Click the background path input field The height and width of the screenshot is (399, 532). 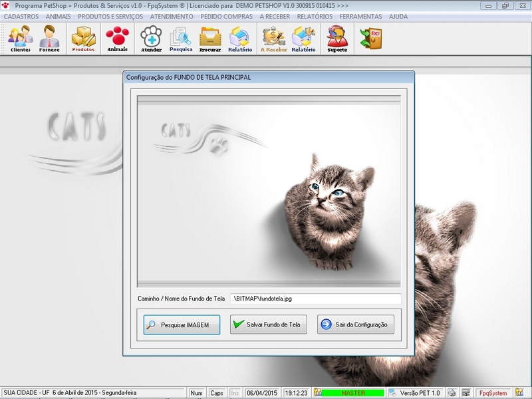(x=315, y=299)
